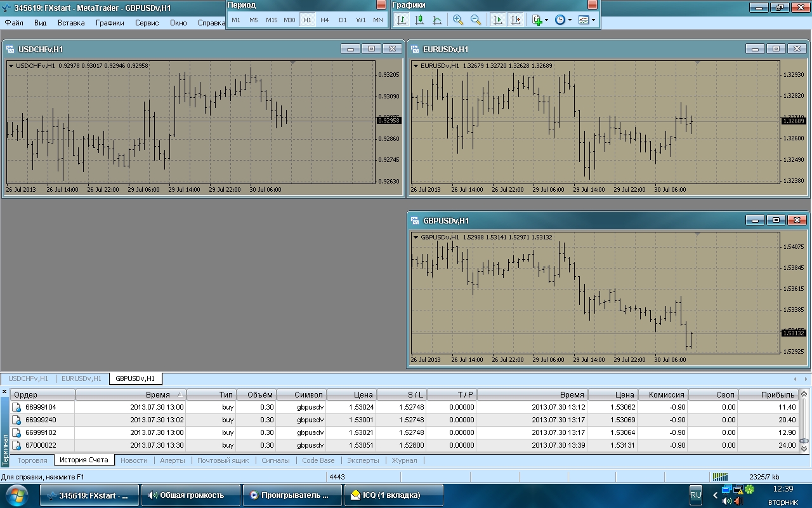Sort by the Объём column header
This screenshot has width=812, height=508.
point(256,394)
